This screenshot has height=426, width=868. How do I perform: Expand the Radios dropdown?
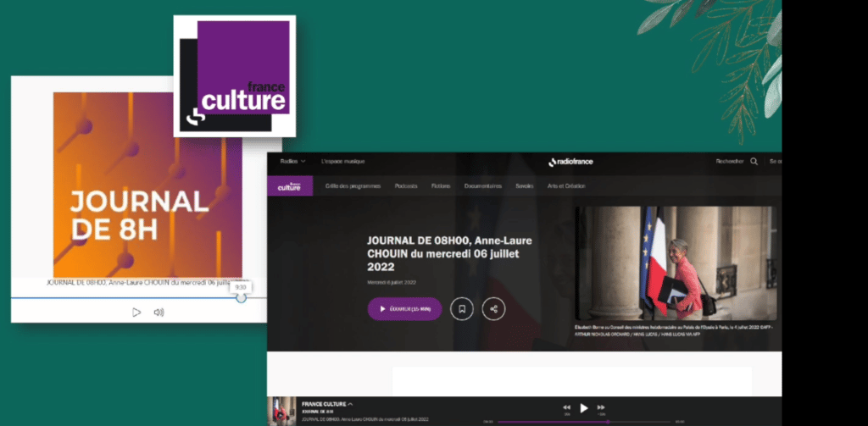coord(292,162)
